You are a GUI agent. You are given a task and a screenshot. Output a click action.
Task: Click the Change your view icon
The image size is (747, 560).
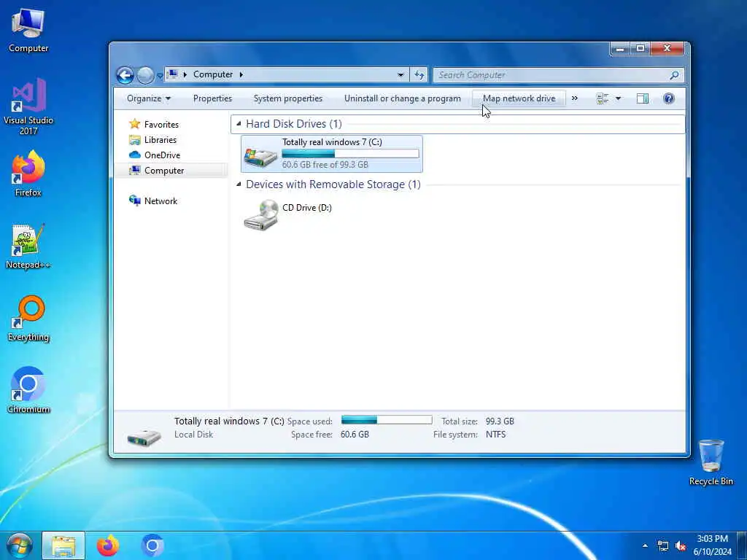click(603, 98)
